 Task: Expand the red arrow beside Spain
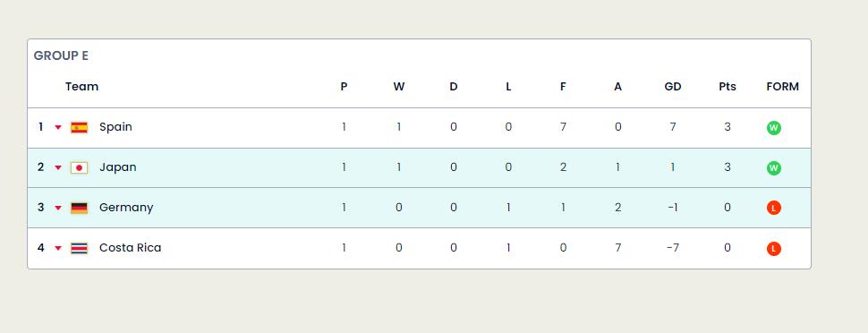click(58, 127)
